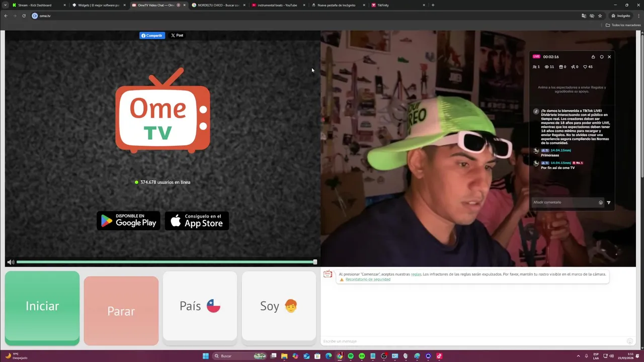Open the Google Play download badge
644x362 pixels.
click(x=128, y=221)
